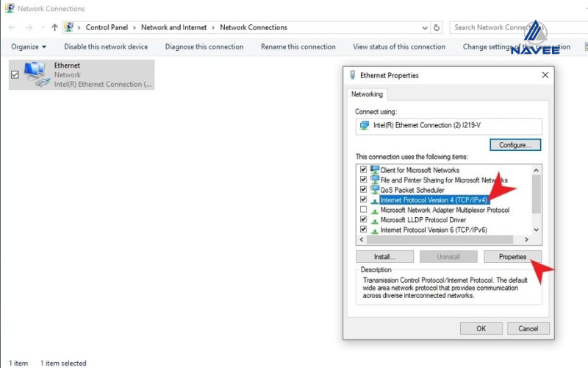Click the Ethernet connection name label

pos(67,66)
